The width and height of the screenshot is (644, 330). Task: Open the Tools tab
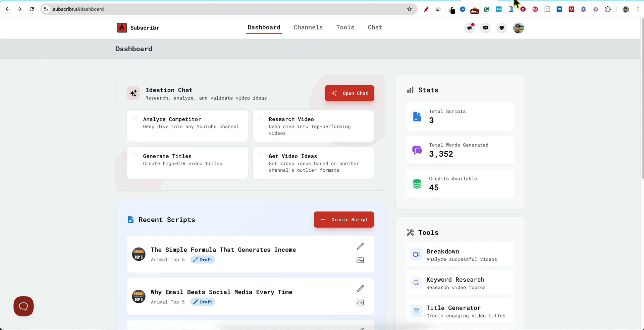tap(345, 27)
